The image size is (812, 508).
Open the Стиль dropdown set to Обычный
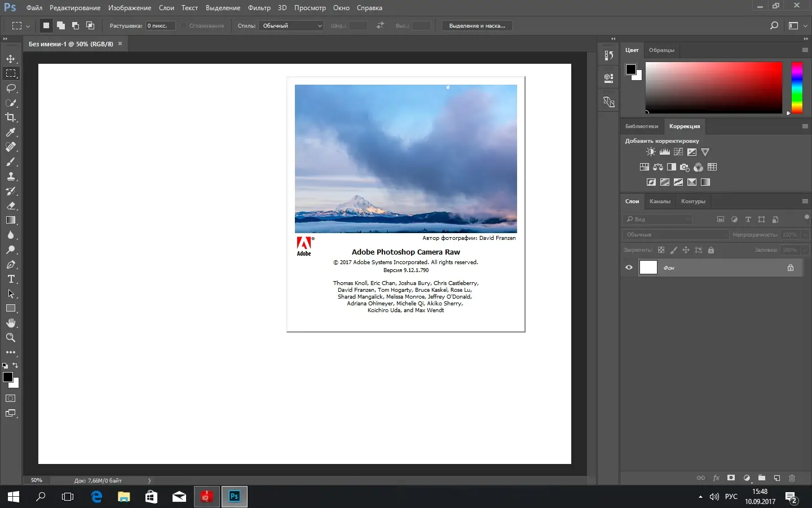click(291, 26)
